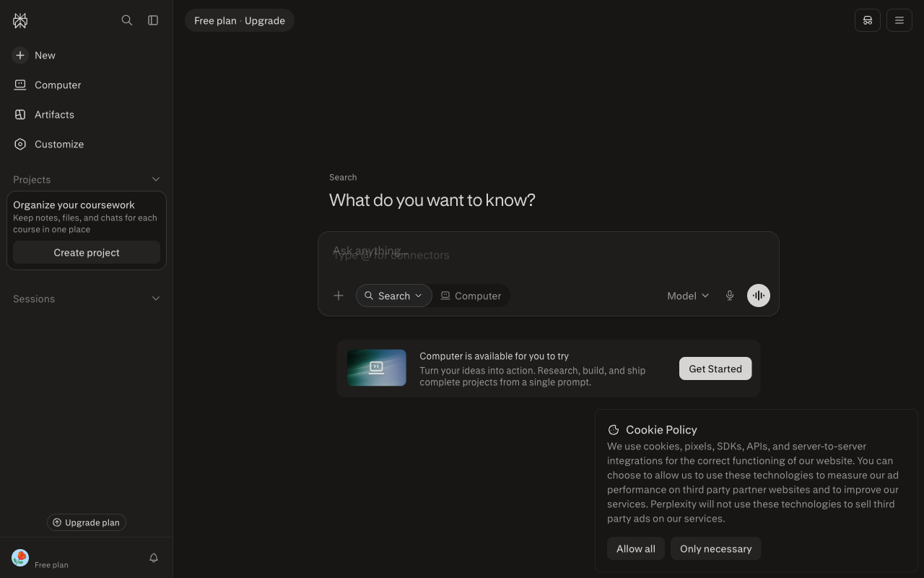
Task: Click the "Organize your coursework" heading
Action: pyautogui.click(x=74, y=205)
